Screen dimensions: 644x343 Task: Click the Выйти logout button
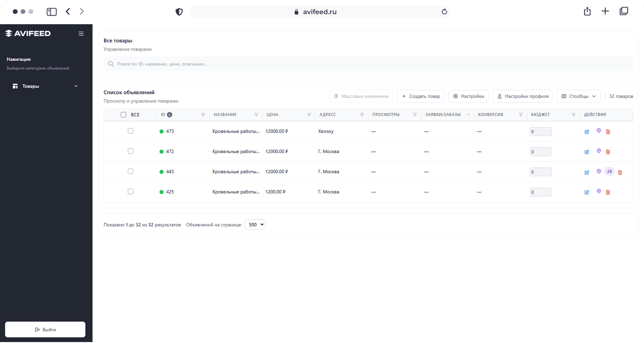[x=45, y=329]
